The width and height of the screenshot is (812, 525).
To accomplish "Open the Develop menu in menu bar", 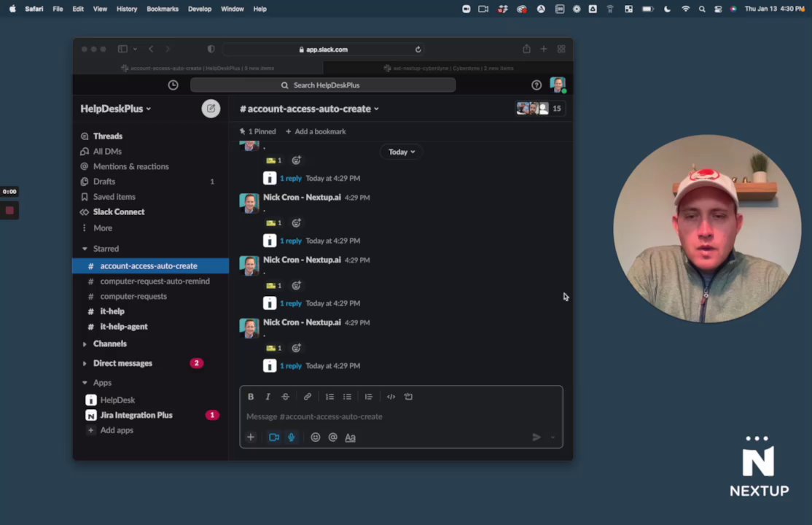I will click(200, 9).
